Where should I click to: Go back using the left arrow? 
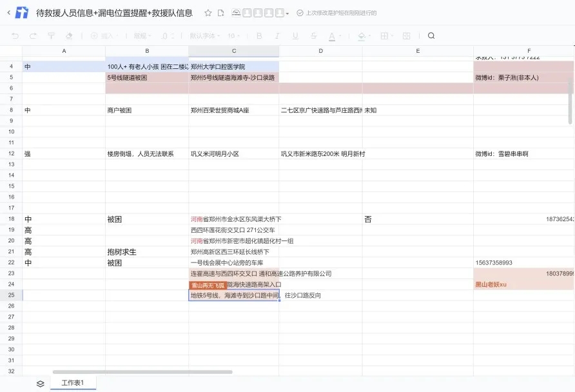click(9, 13)
